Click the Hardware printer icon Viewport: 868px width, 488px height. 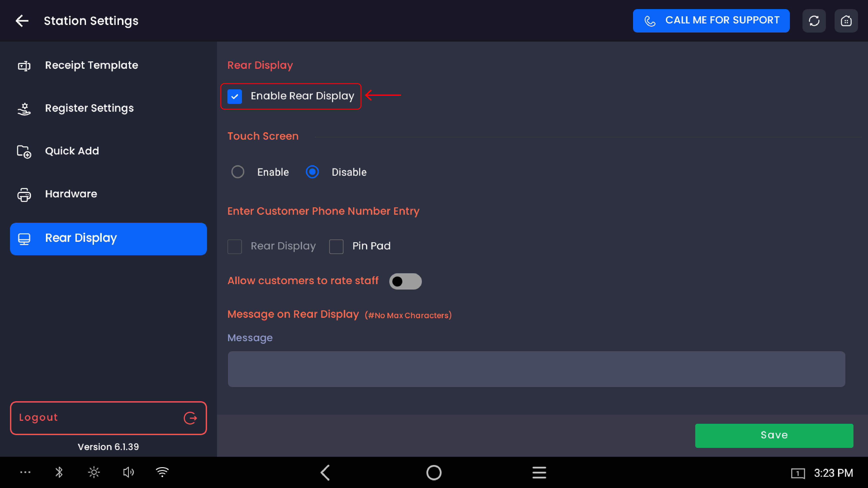[x=24, y=195]
